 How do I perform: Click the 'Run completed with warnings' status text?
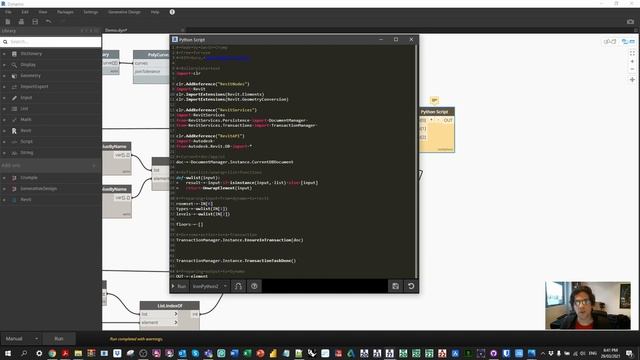(x=136, y=339)
